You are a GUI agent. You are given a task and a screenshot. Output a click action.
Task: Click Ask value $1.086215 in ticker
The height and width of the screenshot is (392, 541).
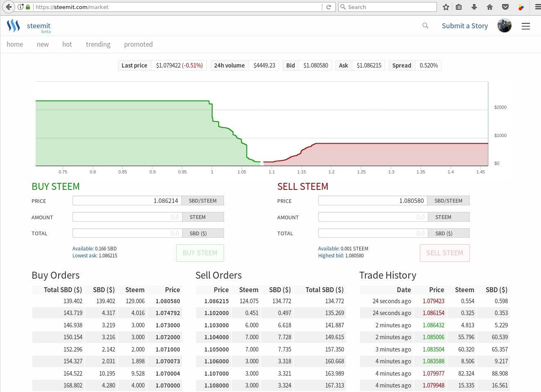tap(369, 65)
